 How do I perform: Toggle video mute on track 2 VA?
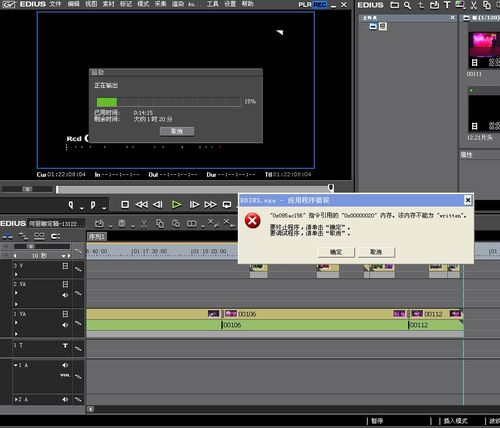pyautogui.click(x=65, y=284)
